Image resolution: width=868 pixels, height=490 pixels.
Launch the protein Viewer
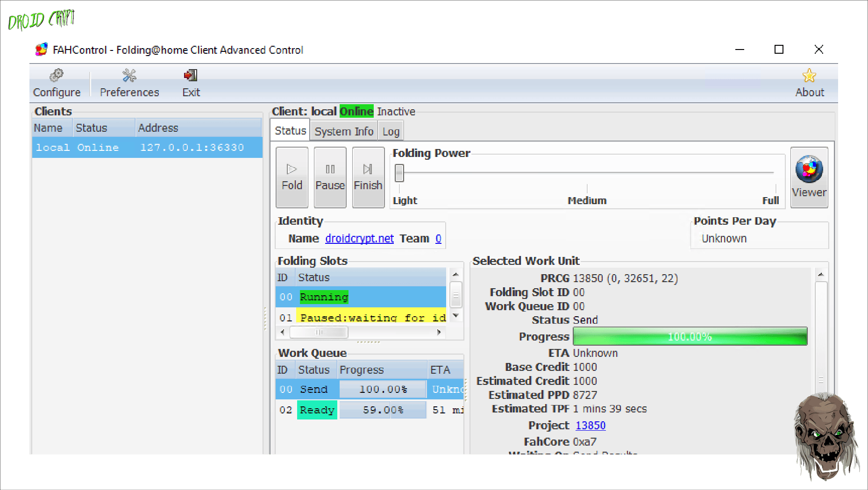point(809,177)
